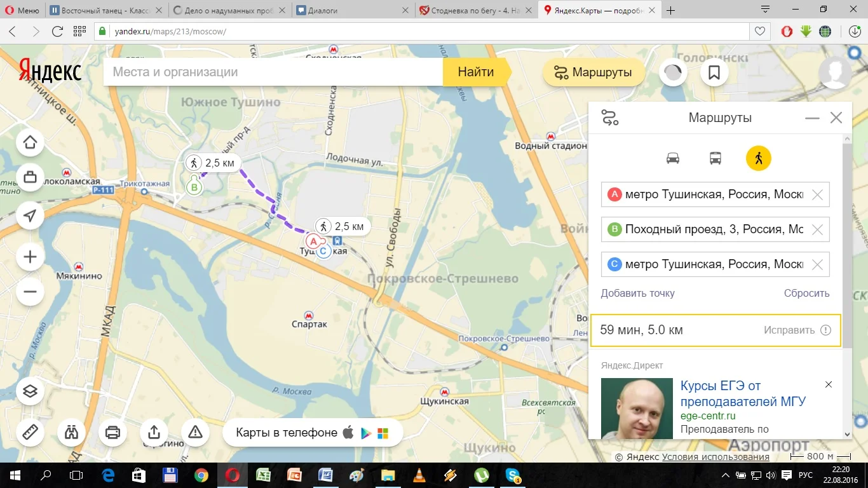Focus the Места и организации search field
Image resolution: width=868 pixels, height=488 pixels.
[x=273, y=72]
